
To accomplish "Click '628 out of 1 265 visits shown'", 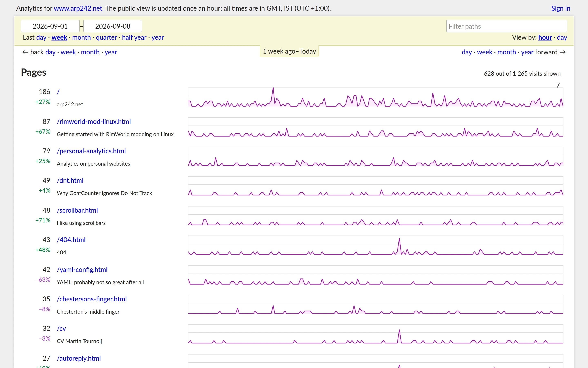I will pos(522,74).
